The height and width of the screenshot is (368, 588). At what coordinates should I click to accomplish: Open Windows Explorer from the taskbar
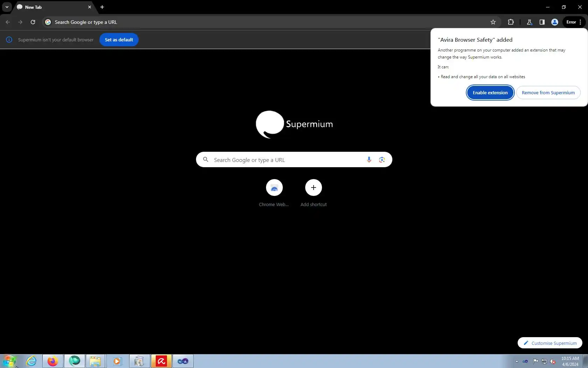pos(96,361)
